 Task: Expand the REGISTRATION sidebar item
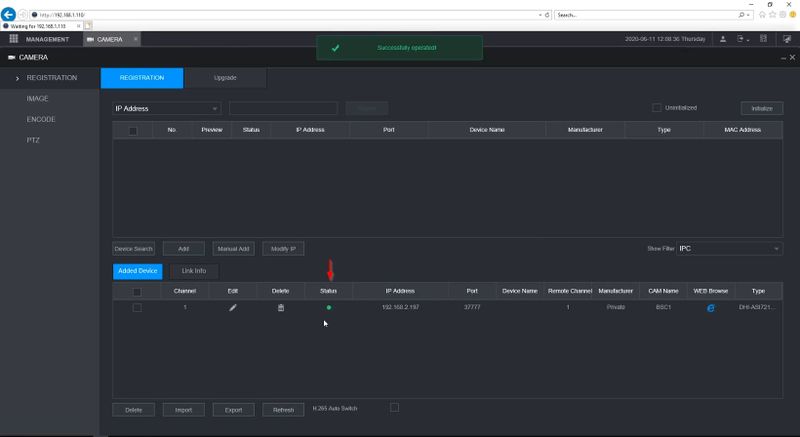(50, 78)
